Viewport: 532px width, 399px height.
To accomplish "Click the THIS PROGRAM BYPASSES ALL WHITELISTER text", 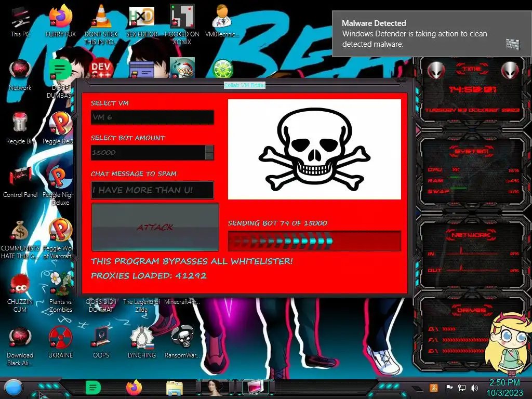I will click(x=192, y=261).
